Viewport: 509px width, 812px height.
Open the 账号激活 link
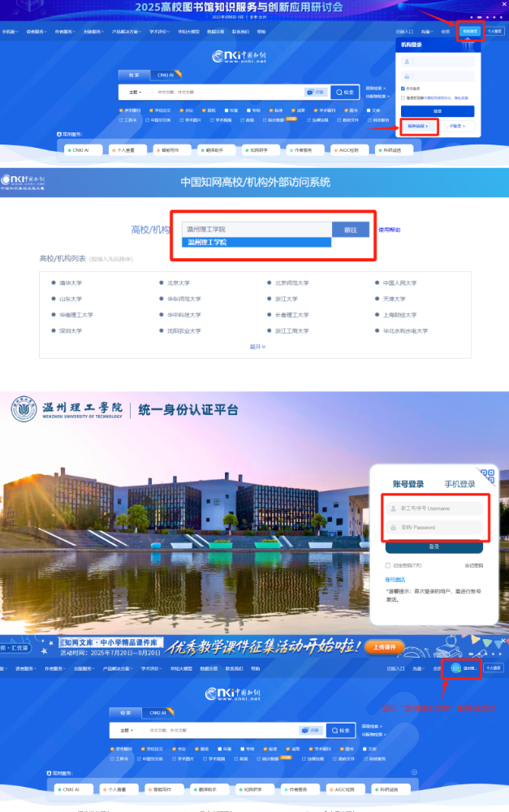pos(395,580)
